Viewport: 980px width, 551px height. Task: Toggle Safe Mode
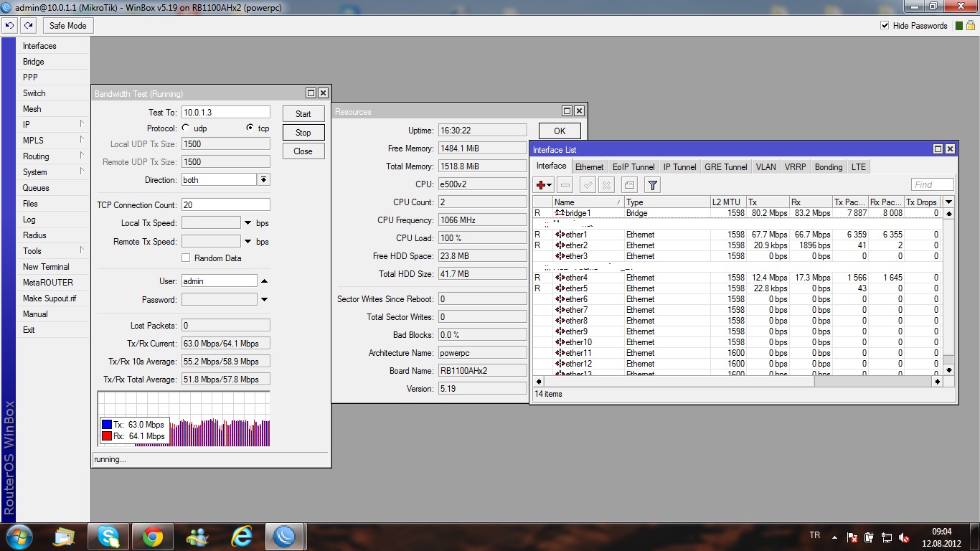click(x=67, y=26)
